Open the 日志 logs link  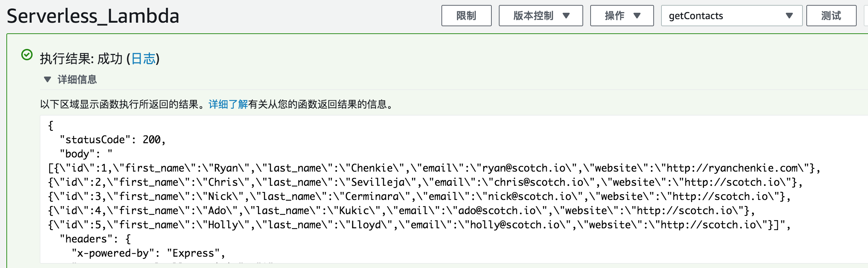coord(143,59)
